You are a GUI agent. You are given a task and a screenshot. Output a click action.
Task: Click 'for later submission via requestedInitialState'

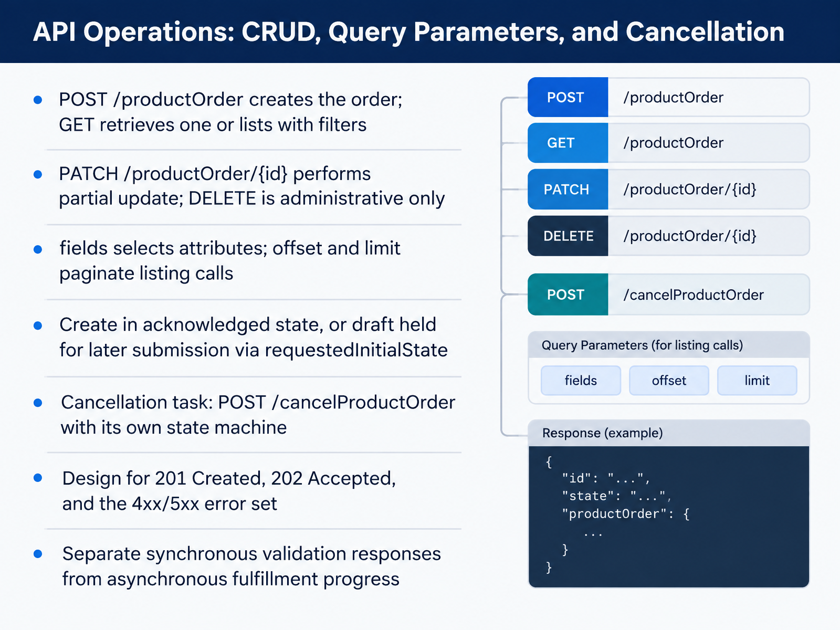coord(254,350)
